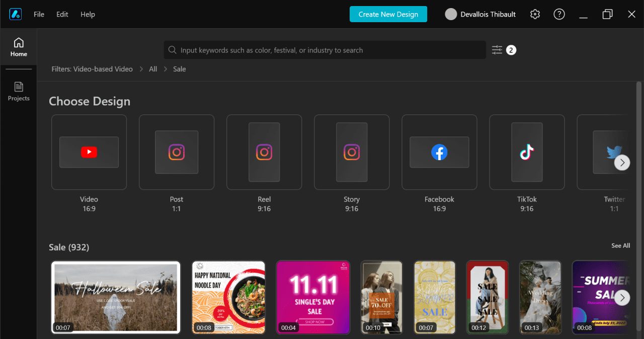644x339 pixels.
Task: Select Twitter 1:1 design
Action: pos(603,152)
